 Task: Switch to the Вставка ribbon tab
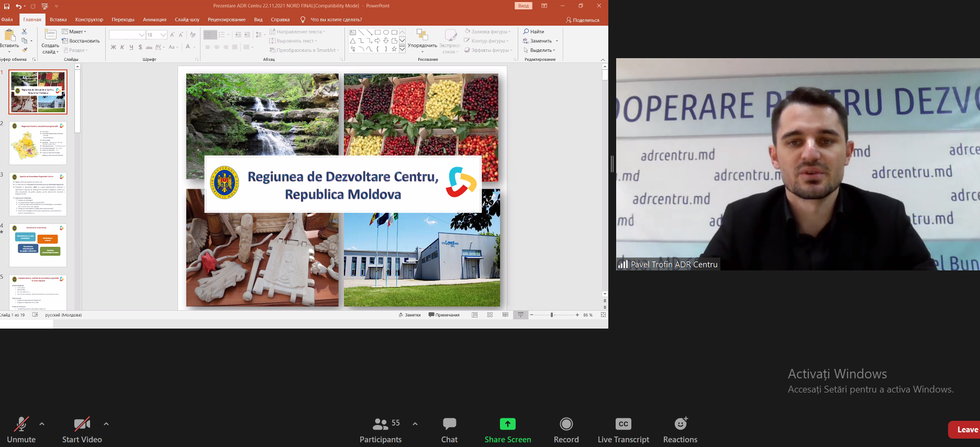click(58, 20)
